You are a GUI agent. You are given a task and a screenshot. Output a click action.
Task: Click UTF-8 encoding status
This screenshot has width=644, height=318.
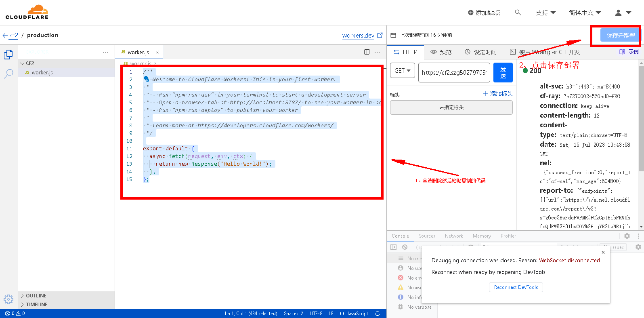tap(316, 314)
